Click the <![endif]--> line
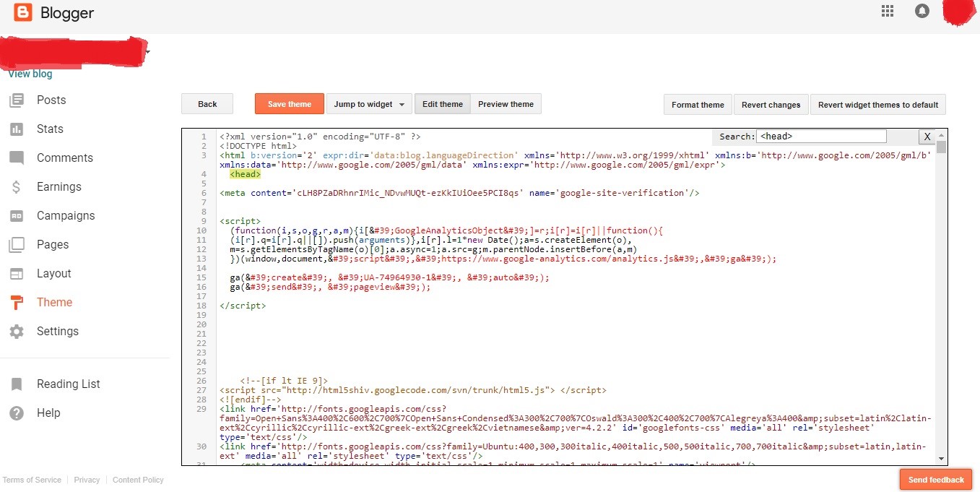The height and width of the screenshot is (492, 980). tap(250, 400)
